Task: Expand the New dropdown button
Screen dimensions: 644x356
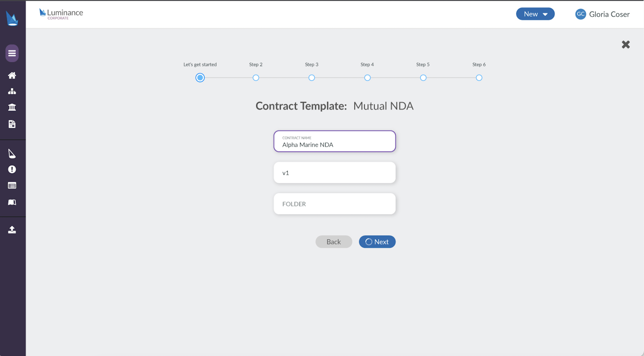Action: 535,14
